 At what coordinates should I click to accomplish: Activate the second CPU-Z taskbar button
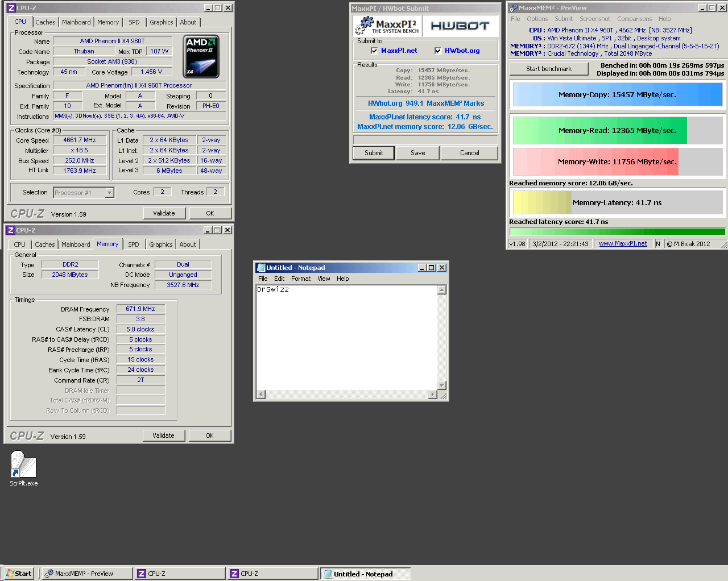tap(273, 574)
